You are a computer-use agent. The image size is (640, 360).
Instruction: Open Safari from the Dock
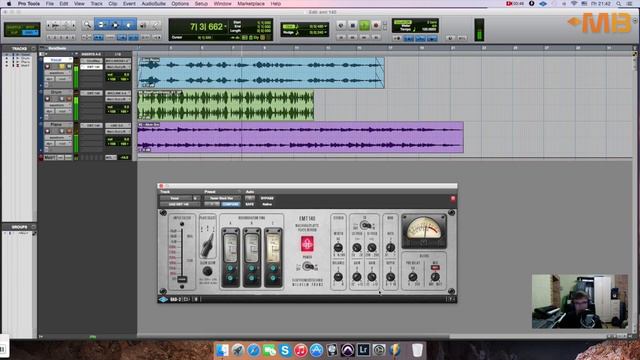[x=253, y=350]
